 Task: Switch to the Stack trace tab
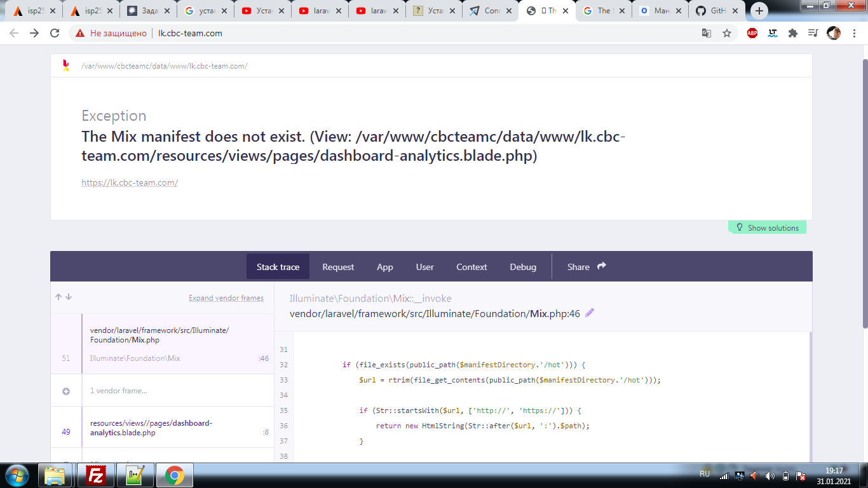click(x=278, y=267)
